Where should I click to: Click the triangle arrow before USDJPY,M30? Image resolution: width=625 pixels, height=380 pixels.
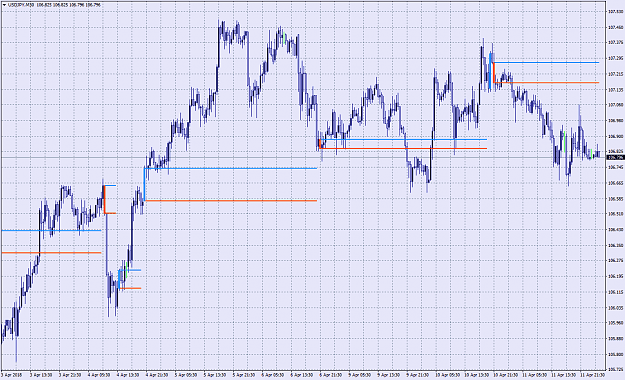click(4, 5)
